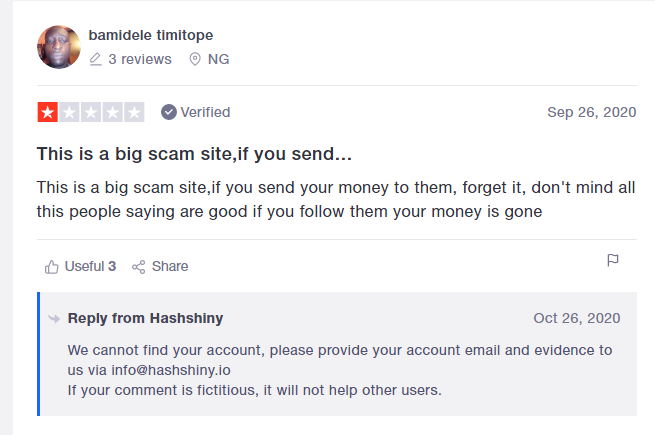Viewport: 655px width, 435px height.
Task: Click the Verified checkmark badge
Action: 169,112
